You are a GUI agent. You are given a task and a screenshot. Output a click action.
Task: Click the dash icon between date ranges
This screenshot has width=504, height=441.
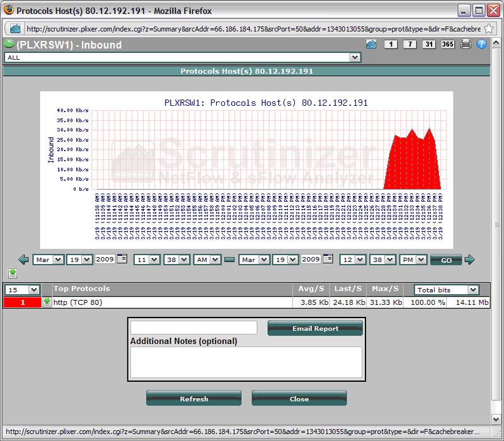(x=229, y=260)
